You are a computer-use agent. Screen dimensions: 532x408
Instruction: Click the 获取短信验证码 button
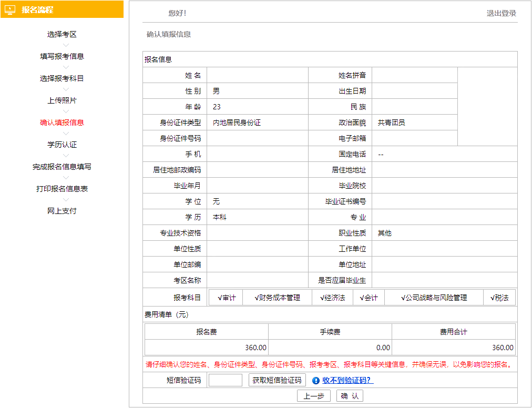277,380
